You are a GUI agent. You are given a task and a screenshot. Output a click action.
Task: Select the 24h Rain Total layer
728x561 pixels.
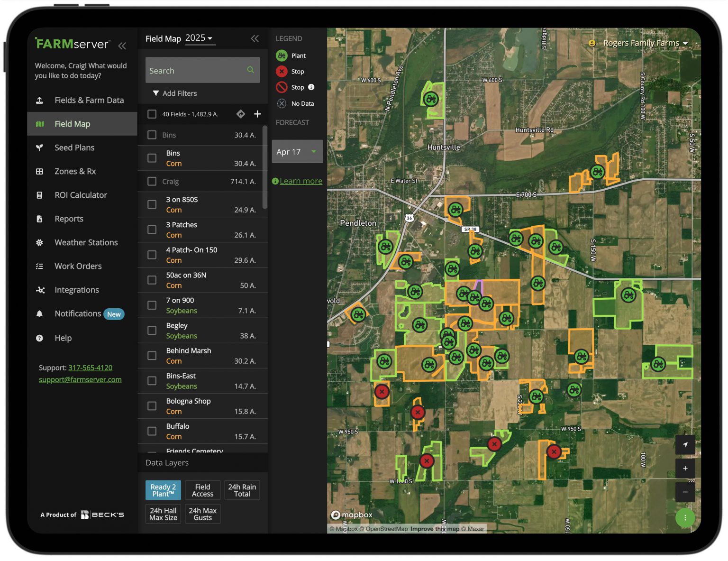pyautogui.click(x=242, y=490)
